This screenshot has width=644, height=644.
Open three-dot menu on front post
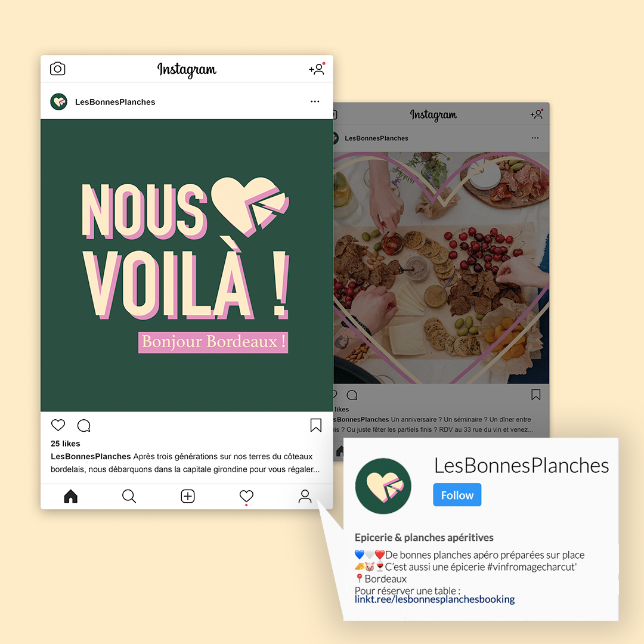pos(315,101)
